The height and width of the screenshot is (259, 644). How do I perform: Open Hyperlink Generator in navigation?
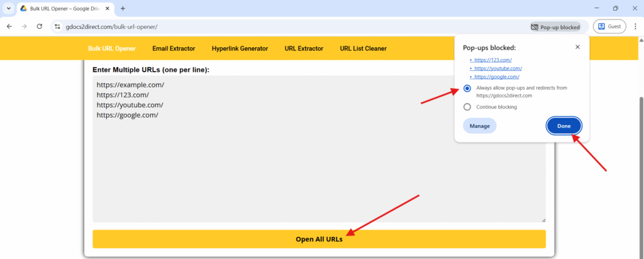(x=240, y=48)
